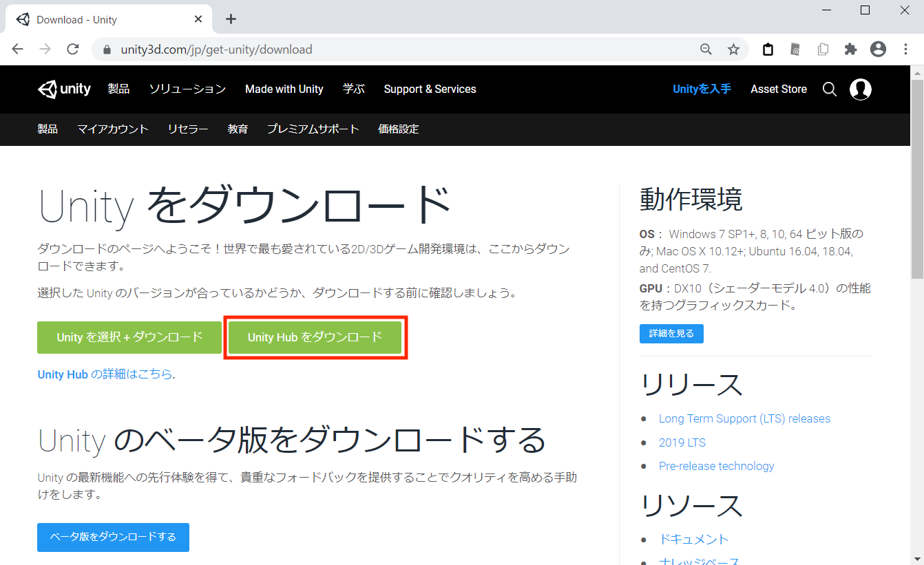The width and height of the screenshot is (924, 565).
Task: Bookmark this page with the star icon
Action: click(733, 50)
